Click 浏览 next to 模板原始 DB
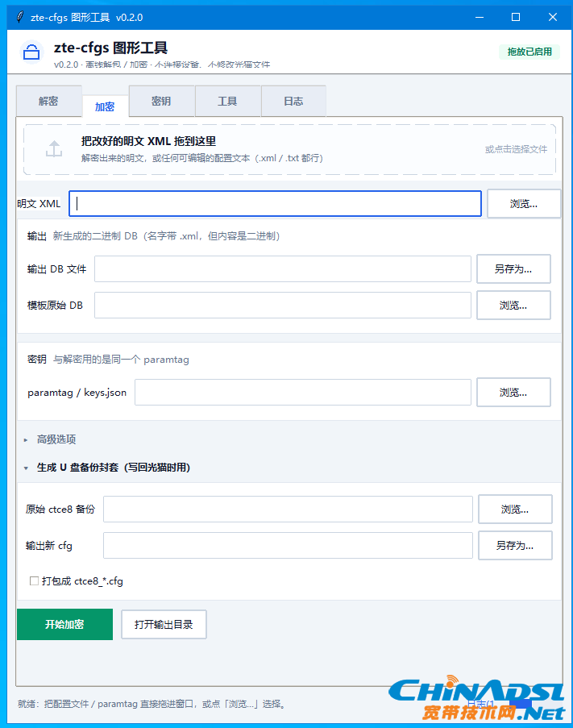This screenshot has height=728, width=573. [513, 305]
